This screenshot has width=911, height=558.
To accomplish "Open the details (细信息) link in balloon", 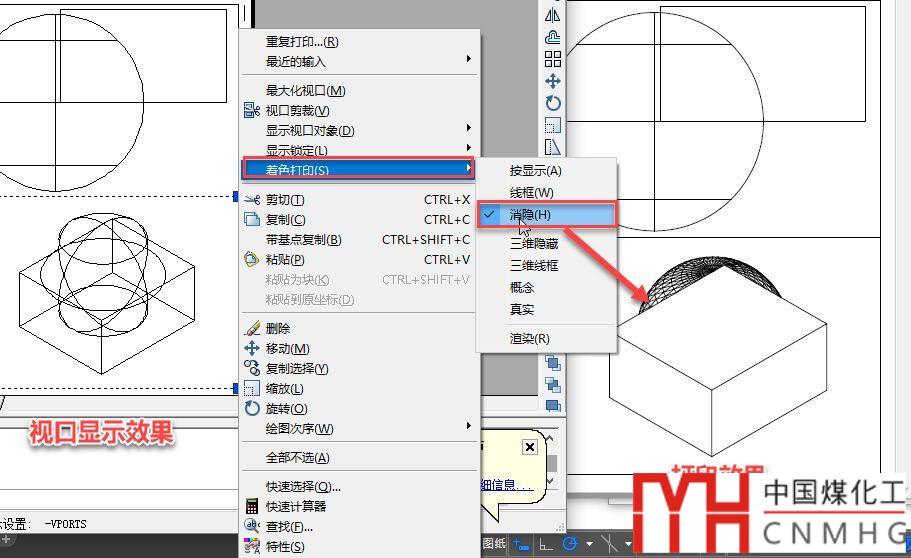I will tap(507, 485).
